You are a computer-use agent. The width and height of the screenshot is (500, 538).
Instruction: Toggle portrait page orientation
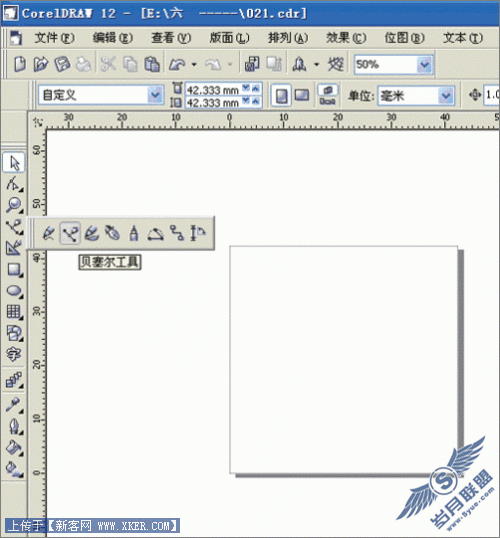281,95
